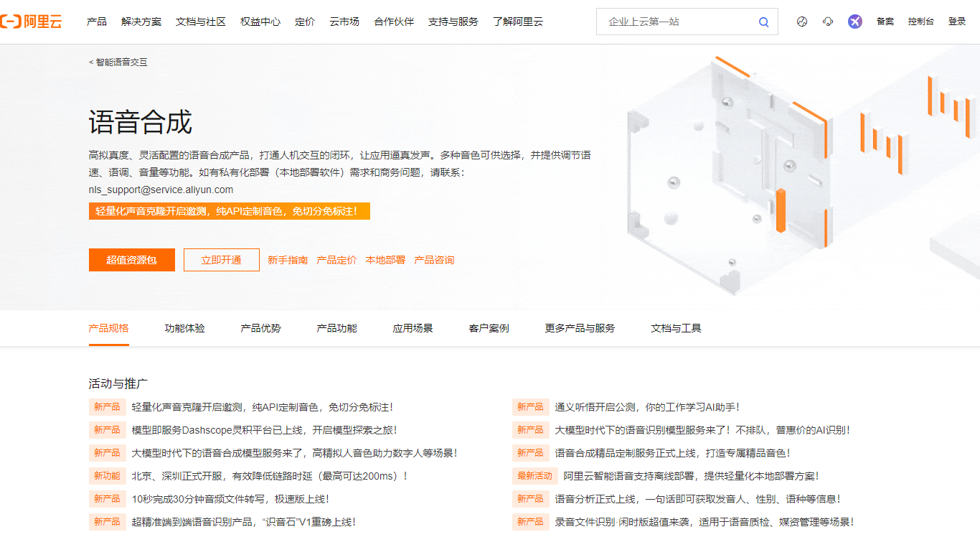Open 大模型时代下的语音识别模型服务 item
The height and width of the screenshot is (560, 980).
tap(703, 430)
